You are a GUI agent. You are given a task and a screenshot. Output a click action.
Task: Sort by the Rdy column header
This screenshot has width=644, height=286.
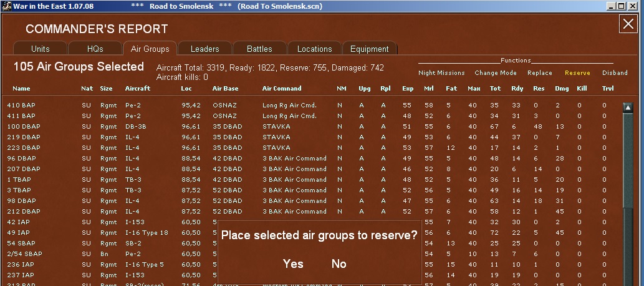pos(517,89)
